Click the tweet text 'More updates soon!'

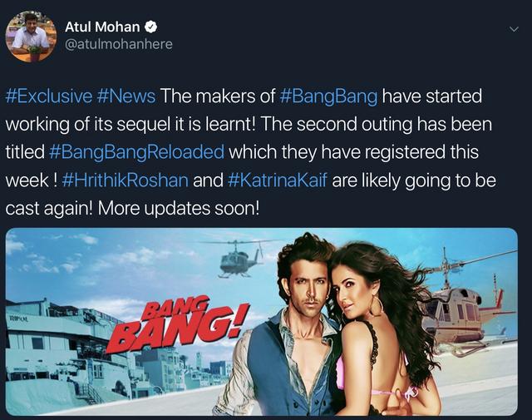tap(179, 209)
